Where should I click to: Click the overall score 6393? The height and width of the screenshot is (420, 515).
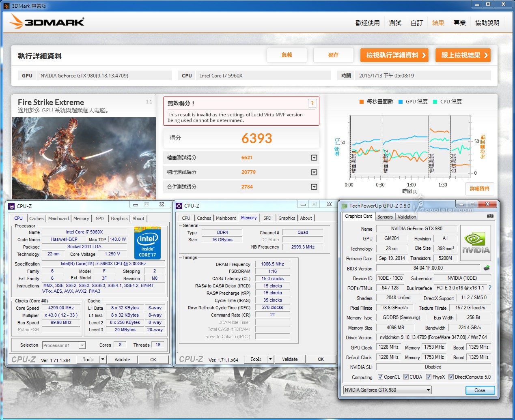pyautogui.click(x=256, y=139)
